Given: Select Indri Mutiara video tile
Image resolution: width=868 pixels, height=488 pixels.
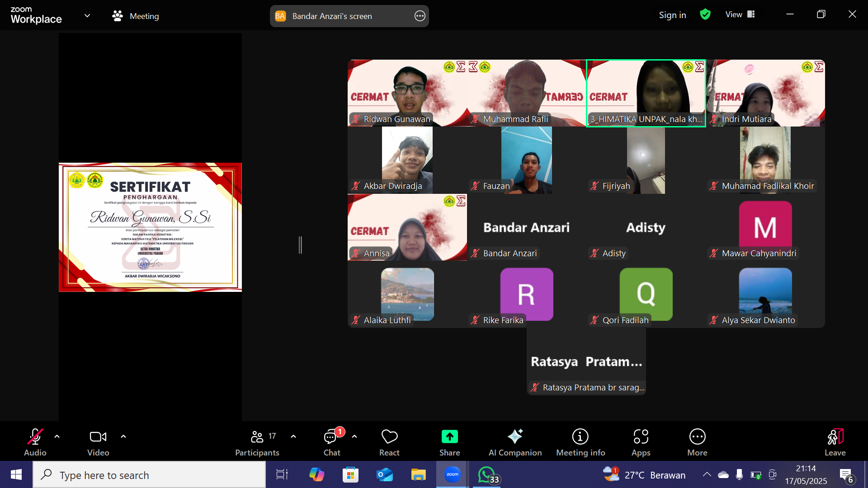Looking at the screenshot, I should click(765, 93).
